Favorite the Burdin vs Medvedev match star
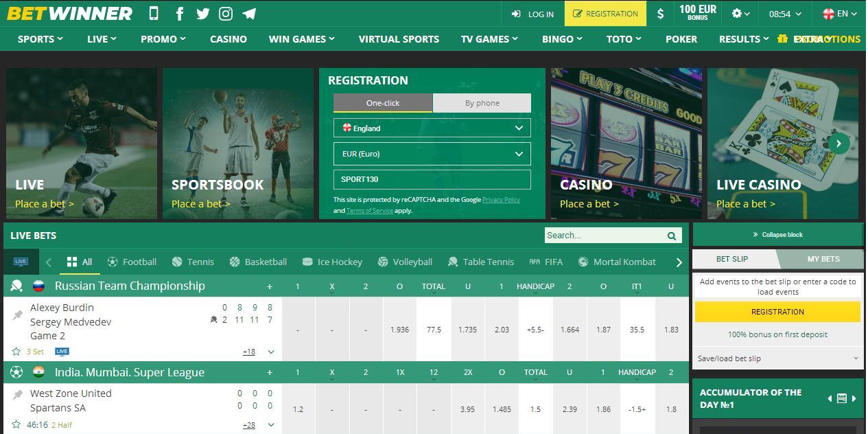The image size is (868, 434). coord(16,351)
